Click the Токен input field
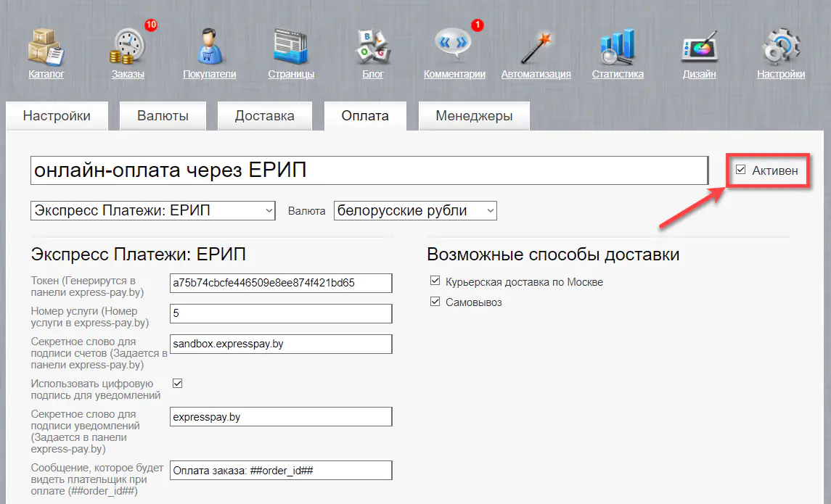Image resolution: width=831 pixels, height=504 pixels. (281, 283)
